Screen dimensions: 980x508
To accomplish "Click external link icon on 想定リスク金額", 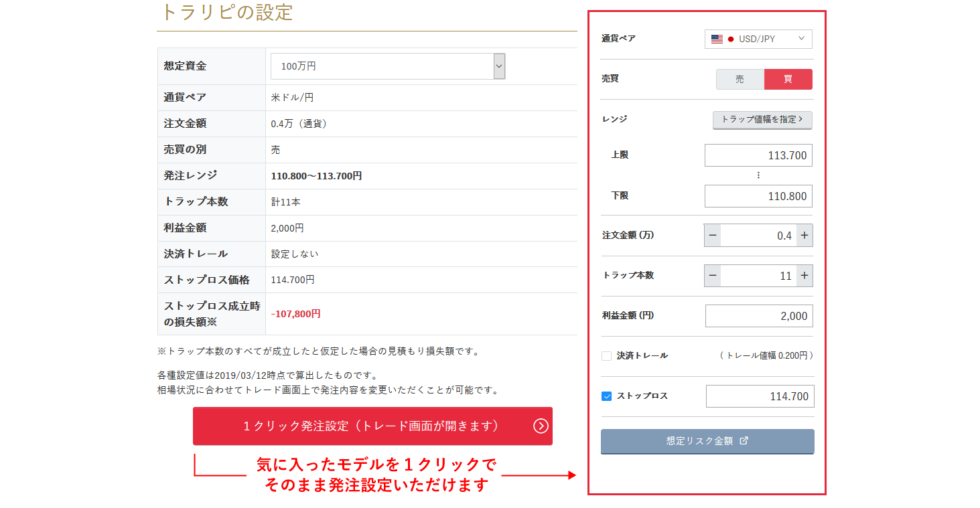I will 744,441.
